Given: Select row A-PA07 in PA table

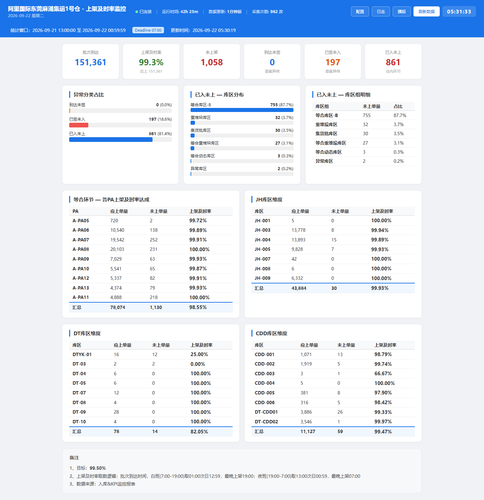Looking at the screenshot, I should coord(151,240).
